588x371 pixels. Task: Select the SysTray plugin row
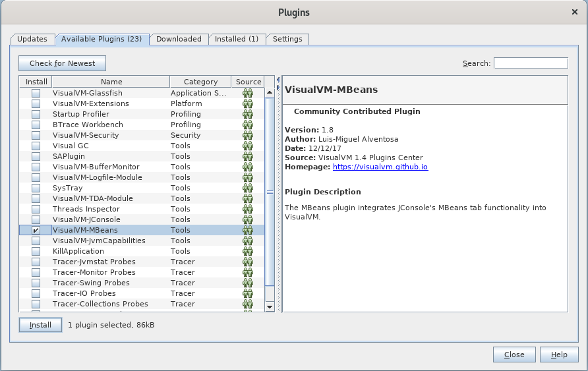click(142, 188)
